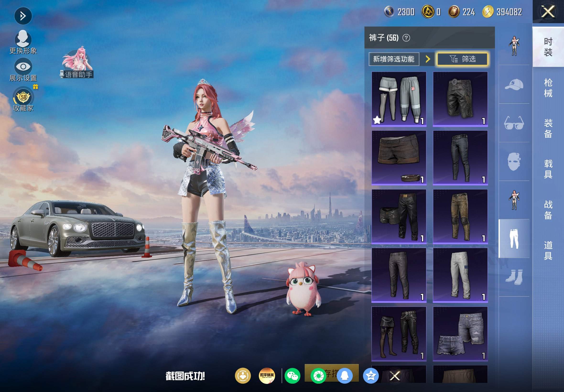
Task: Dismiss the screenshot share bar X
Action: point(395,376)
